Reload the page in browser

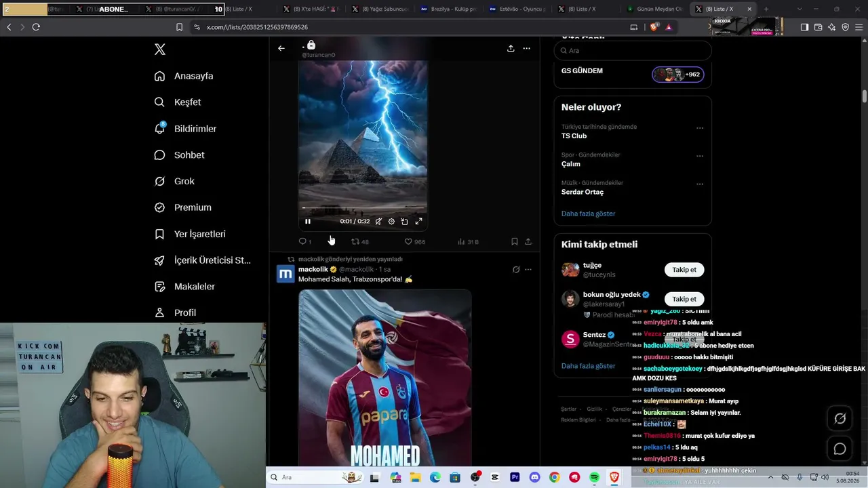[36, 27]
